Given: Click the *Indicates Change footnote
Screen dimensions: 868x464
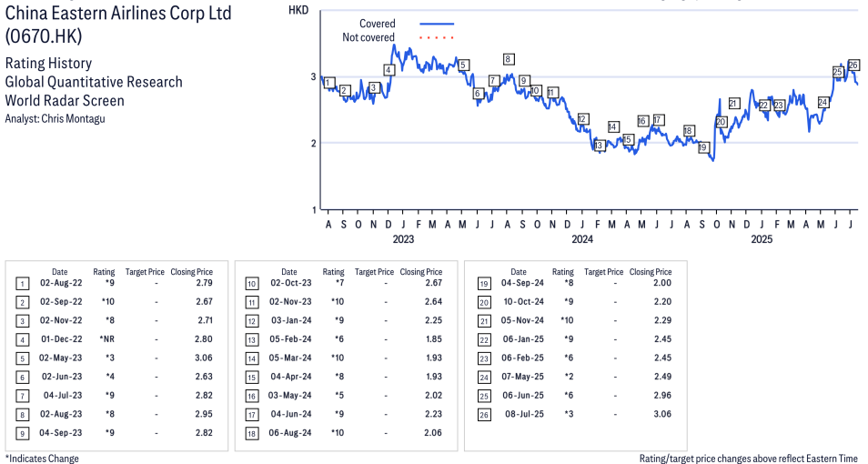Looking at the screenshot, I should click(x=42, y=459).
